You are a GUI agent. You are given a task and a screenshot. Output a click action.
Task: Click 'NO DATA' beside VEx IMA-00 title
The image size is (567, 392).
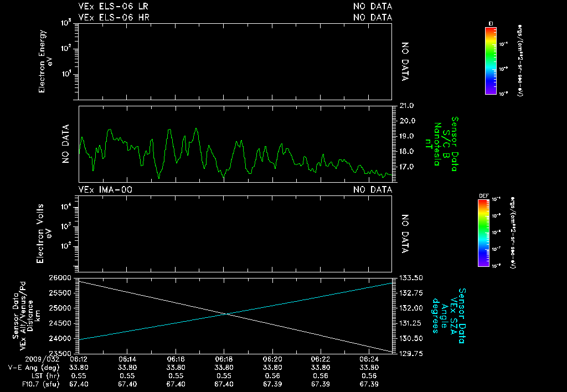(373, 190)
